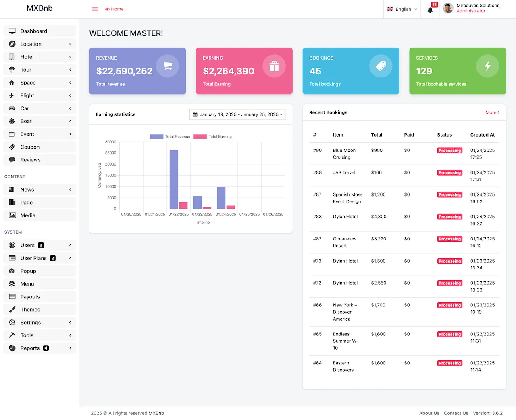The image size is (516, 420).
Task: Open the earning statistics date range dropdown
Action: pyautogui.click(x=237, y=114)
